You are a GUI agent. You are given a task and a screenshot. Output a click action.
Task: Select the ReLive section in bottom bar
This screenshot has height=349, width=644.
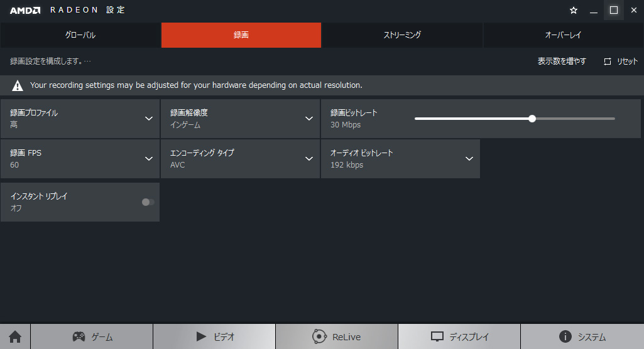[337, 336]
